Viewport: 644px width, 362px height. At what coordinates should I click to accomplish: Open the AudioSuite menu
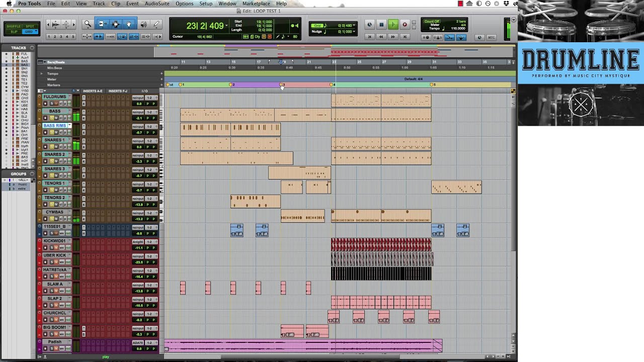pyautogui.click(x=157, y=4)
